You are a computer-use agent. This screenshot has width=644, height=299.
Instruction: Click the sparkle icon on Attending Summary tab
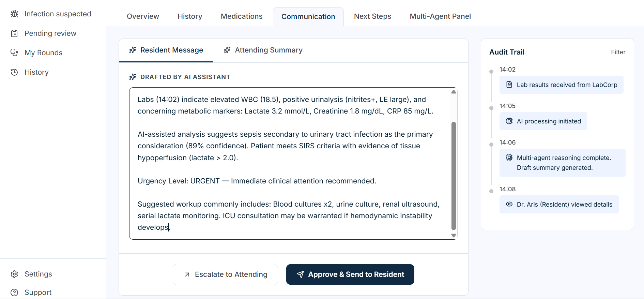227,50
